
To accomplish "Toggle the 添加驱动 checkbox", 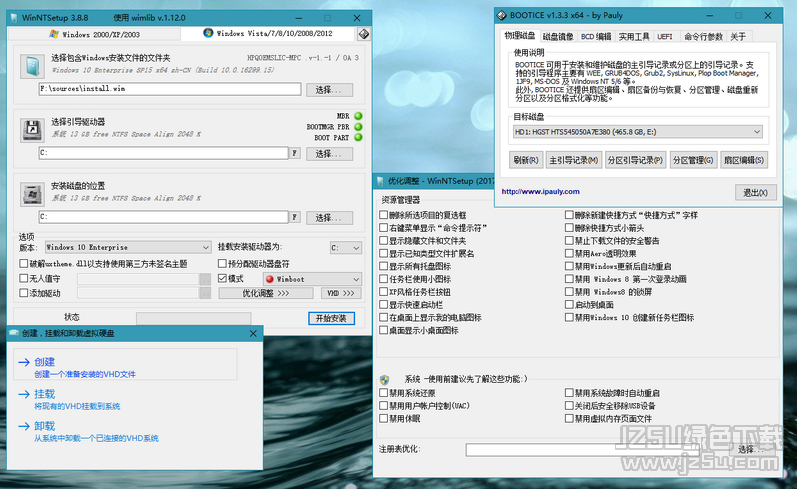I will (23, 293).
